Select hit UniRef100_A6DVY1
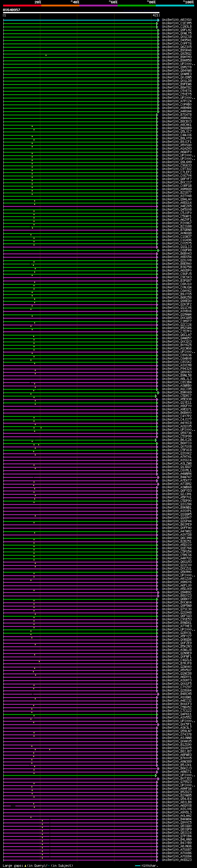The width and height of the screenshot is (197, 868). click(x=177, y=676)
